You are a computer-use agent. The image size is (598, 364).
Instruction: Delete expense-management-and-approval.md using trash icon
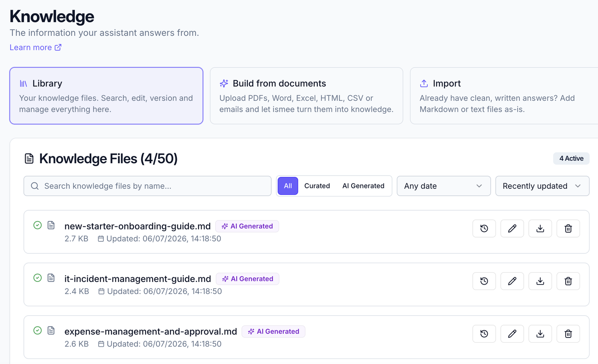click(568, 334)
